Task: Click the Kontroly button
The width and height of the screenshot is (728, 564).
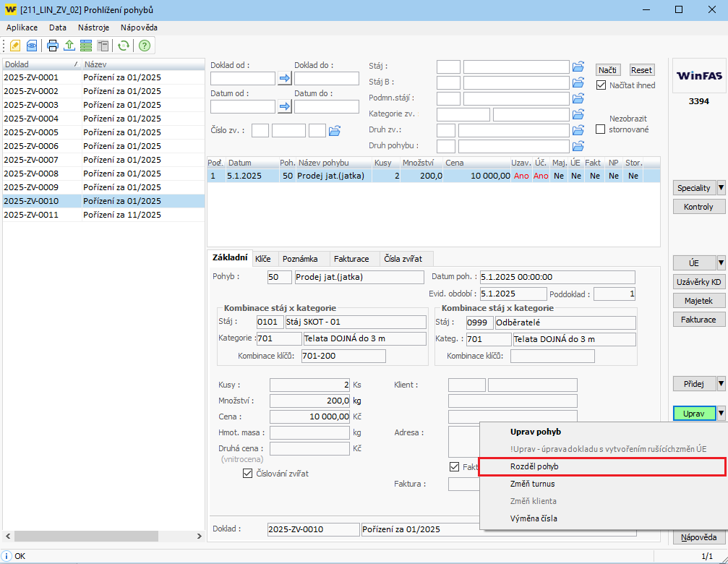Action: pyautogui.click(x=698, y=207)
